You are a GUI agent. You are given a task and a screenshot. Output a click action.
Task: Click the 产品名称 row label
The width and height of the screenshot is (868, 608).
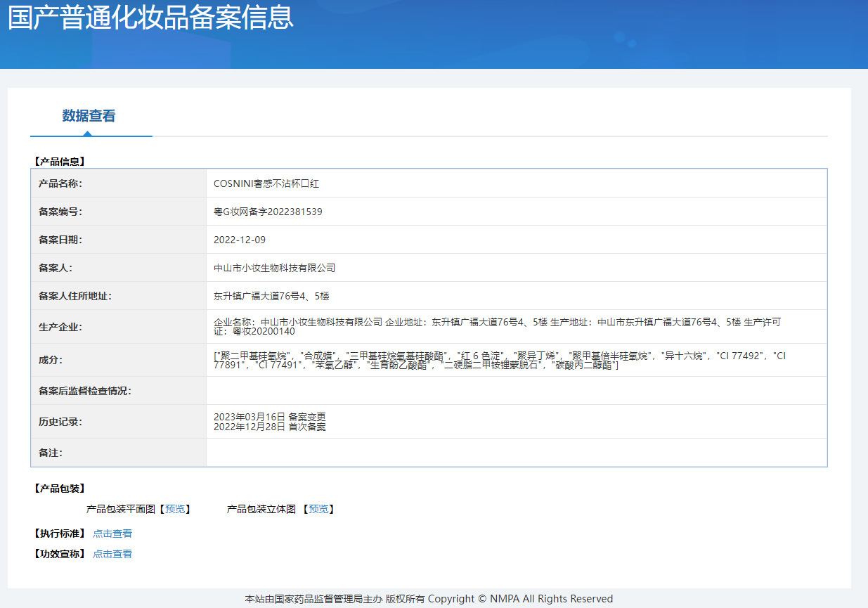(x=60, y=183)
